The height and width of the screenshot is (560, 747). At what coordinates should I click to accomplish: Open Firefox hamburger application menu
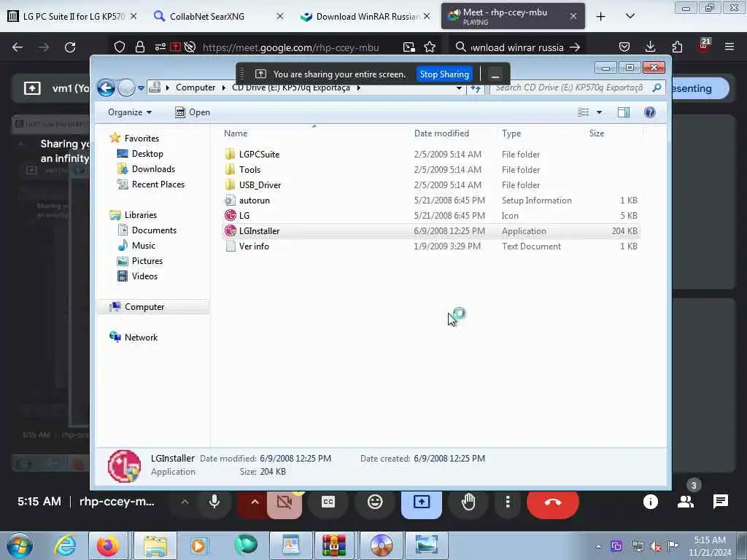(729, 47)
